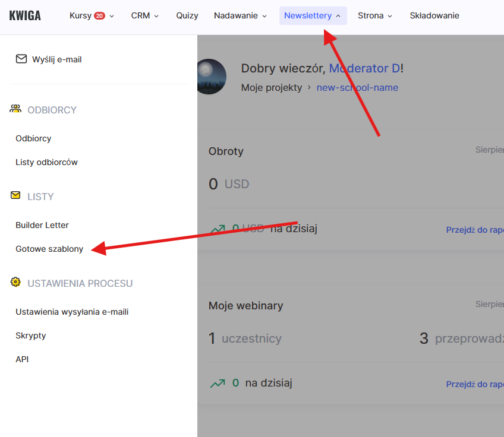Open the CRM dropdown menu
Viewport: 504px width, 437px height.
145,16
